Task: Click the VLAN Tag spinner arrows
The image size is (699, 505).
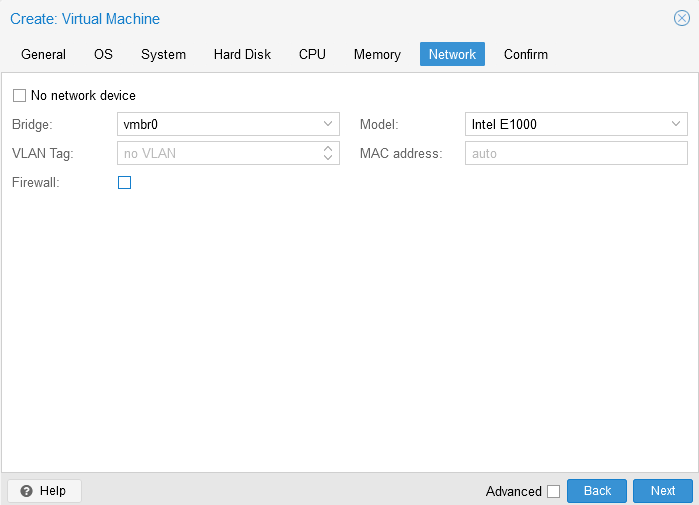Action: [328, 154]
